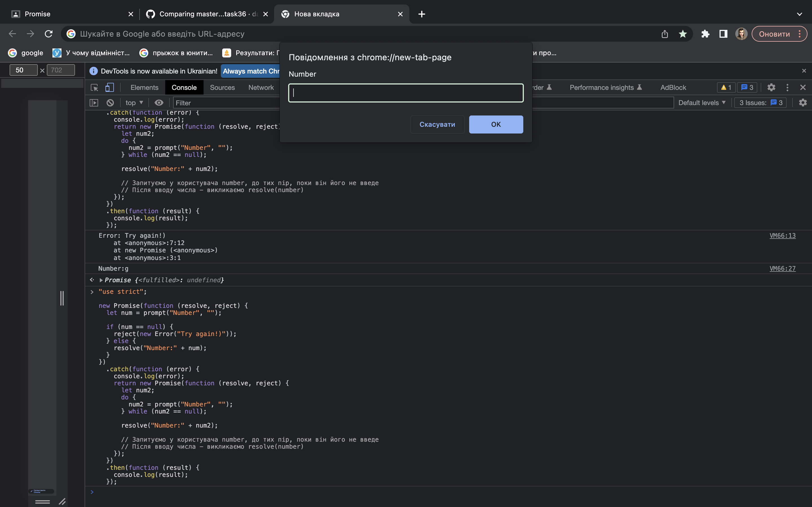Expand the Promise fulfilled object

(101, 280)
